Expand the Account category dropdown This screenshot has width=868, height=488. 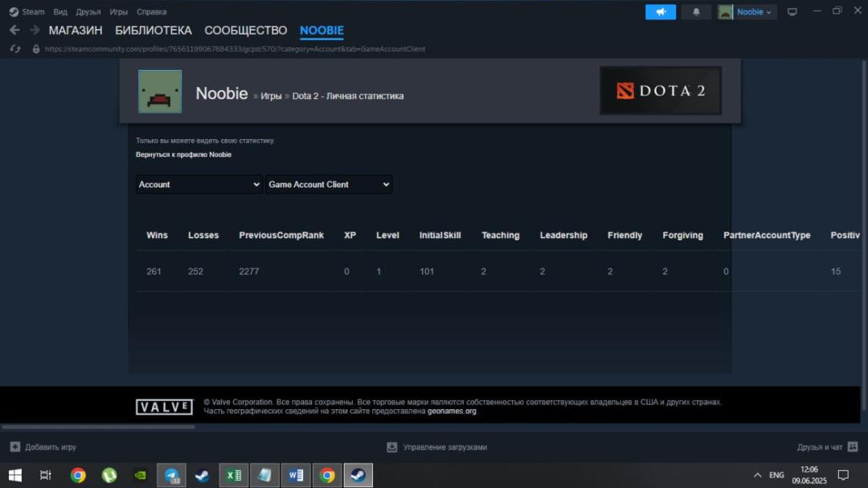point(199,184)
